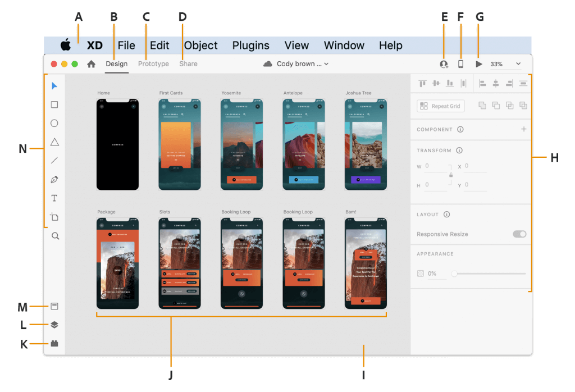The width and height of the screenshot is (575, 392).
Task: Click the Component info icon
Action: click(460, 129)
